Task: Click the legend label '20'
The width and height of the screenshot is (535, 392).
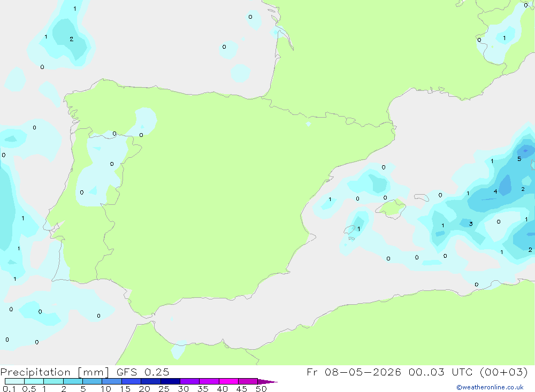Action: [x=144, y=389]
